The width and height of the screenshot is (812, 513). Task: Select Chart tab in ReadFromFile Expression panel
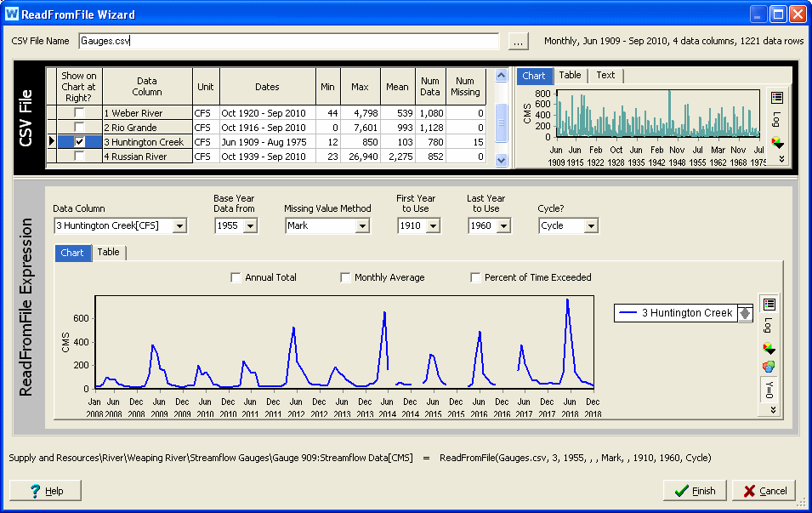[72, 253]
